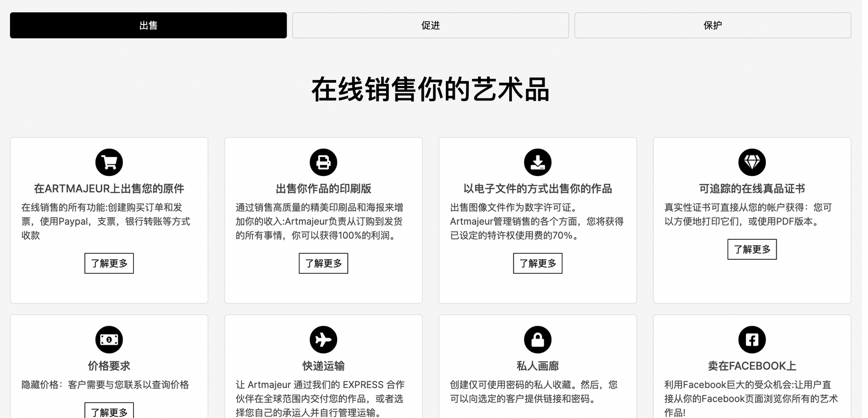This screenshot has height=418, width=868.
Task: Click 了解更多 under prints card
Action: [323, 263]
